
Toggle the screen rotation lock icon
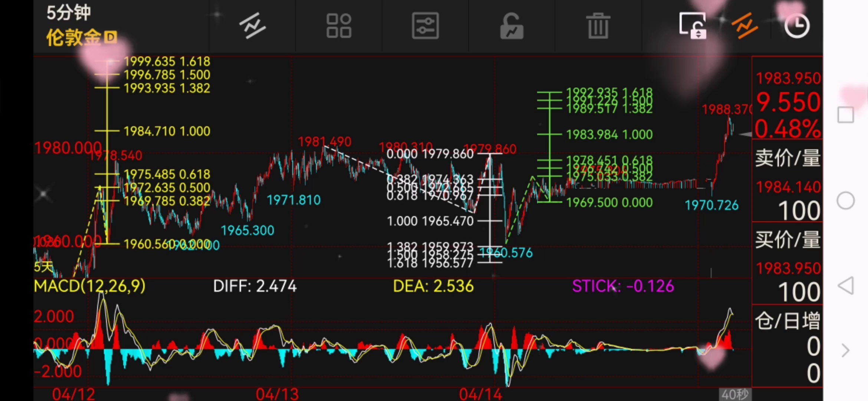point(692,26)
